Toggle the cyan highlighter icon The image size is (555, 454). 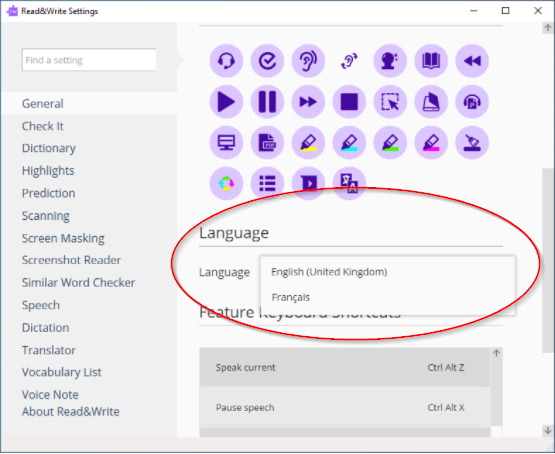[x=349, y=143]
